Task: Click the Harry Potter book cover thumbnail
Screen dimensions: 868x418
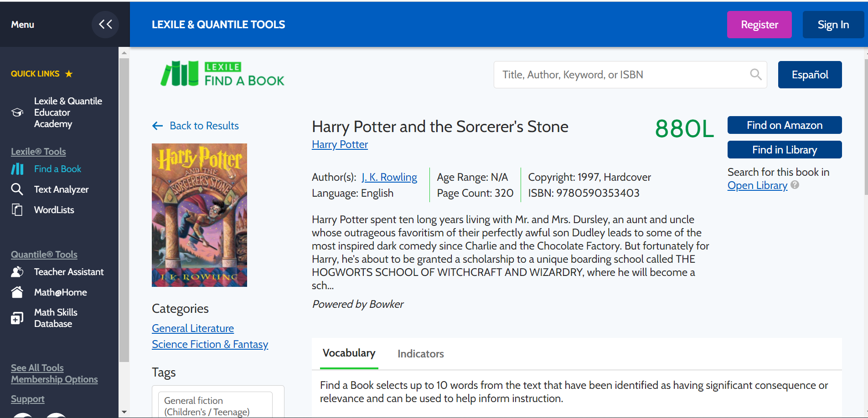Action: click(x=199, y=215)
